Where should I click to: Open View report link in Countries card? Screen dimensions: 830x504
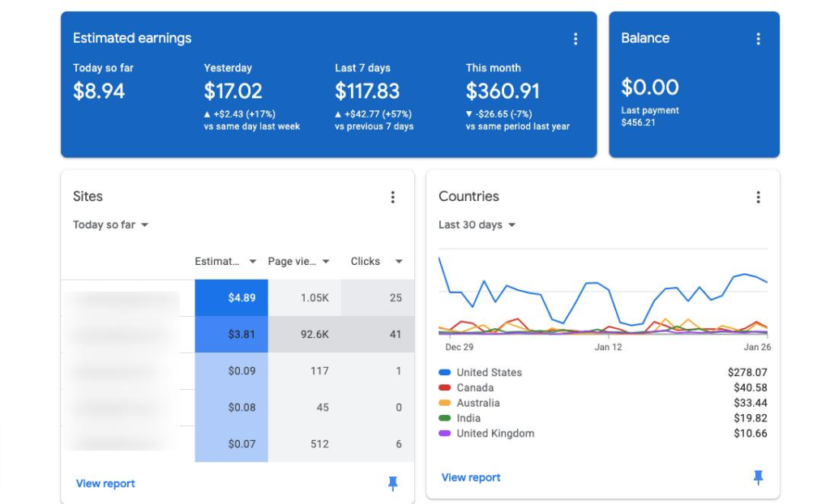471,477
